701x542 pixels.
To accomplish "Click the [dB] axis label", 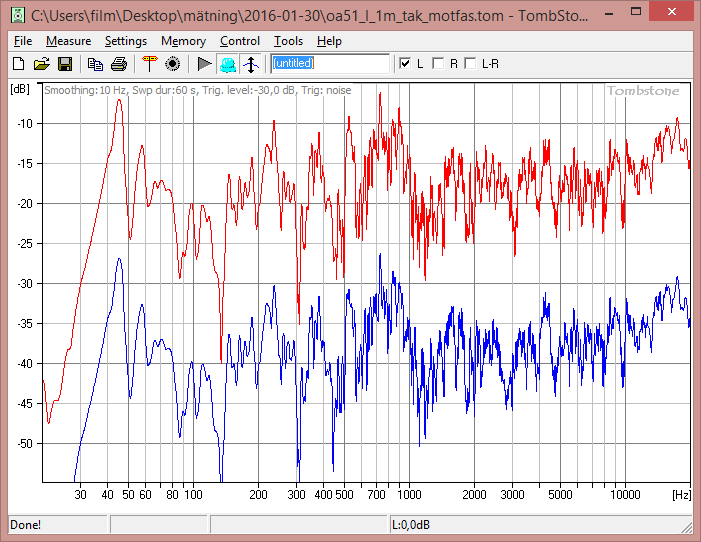I will (20, 89).
